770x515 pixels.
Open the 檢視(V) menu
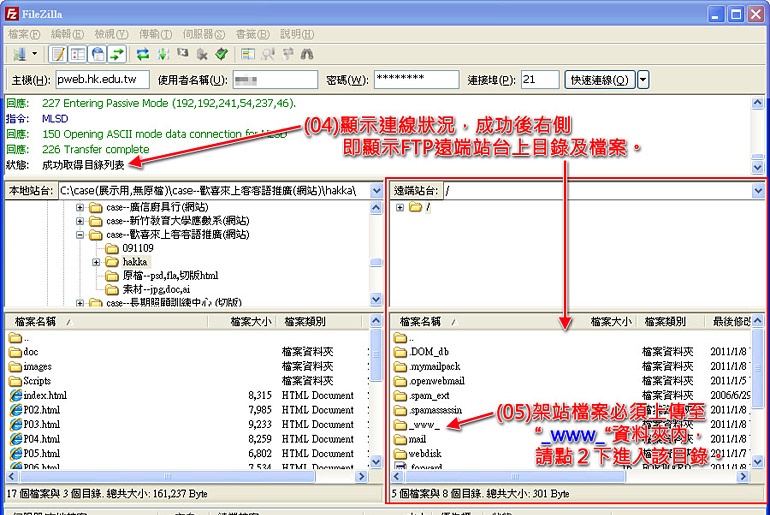click(111, 34)
